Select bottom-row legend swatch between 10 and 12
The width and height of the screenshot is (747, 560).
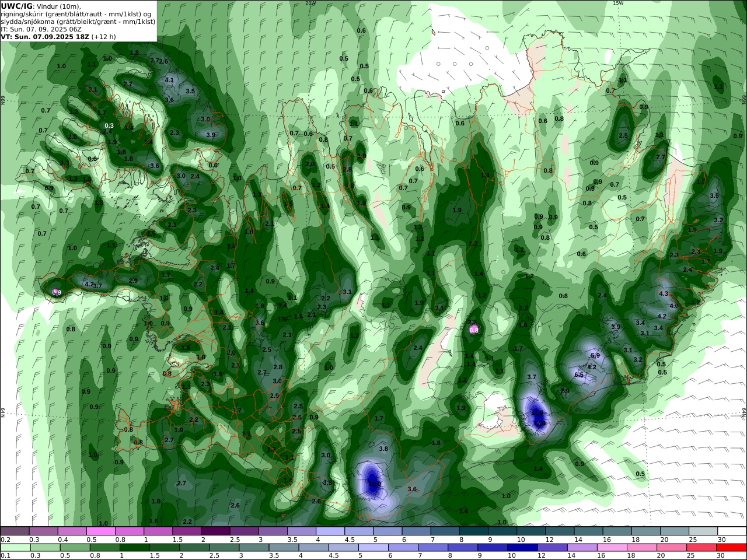click(x=522, y=548)
